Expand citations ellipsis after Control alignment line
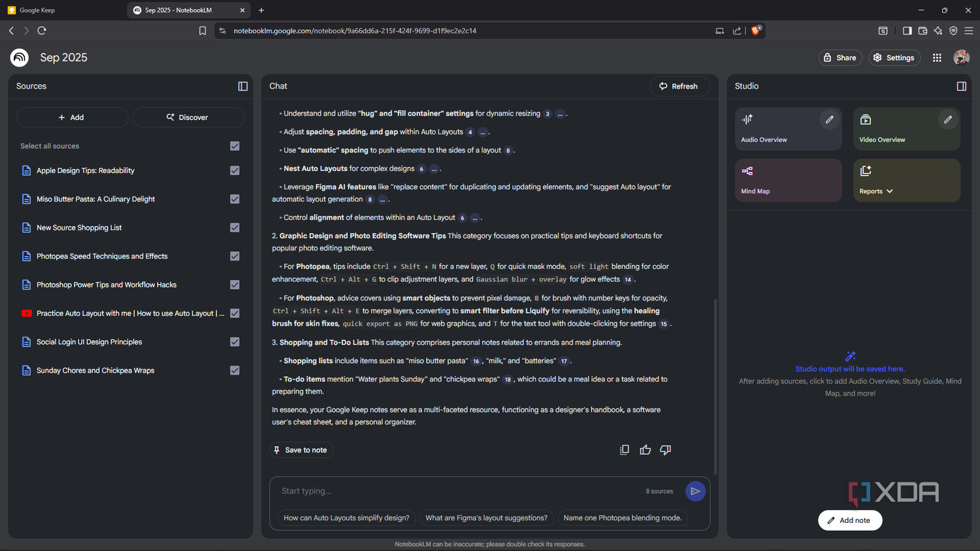 click(x=475, y=218)
